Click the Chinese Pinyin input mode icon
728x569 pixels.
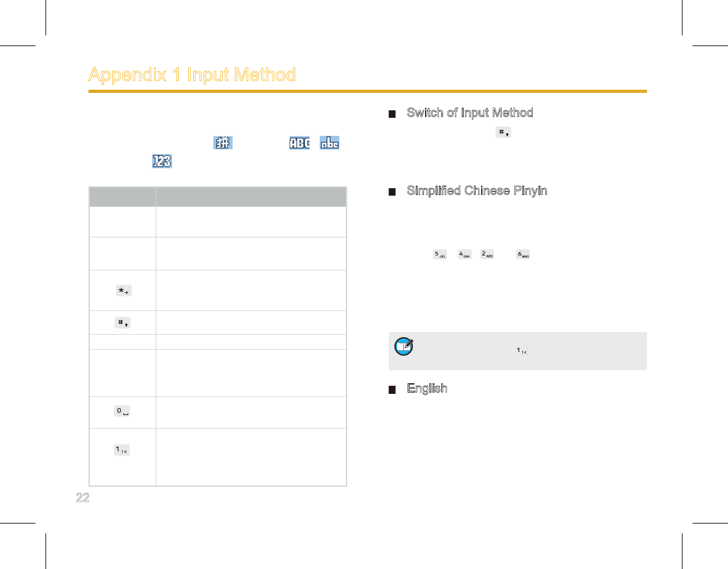coord(223,143)
